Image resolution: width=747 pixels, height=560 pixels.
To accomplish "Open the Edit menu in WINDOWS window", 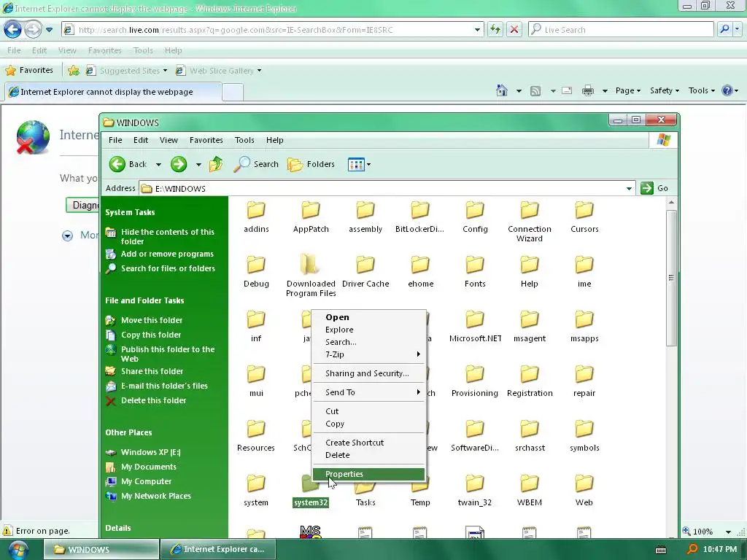I will click(x=141, y=140).
